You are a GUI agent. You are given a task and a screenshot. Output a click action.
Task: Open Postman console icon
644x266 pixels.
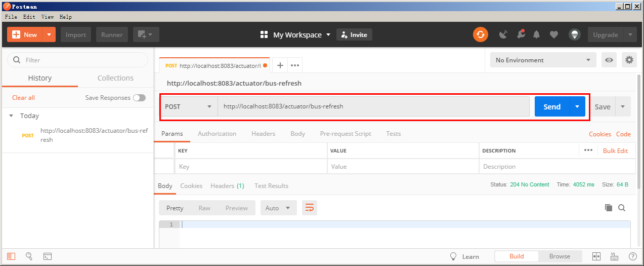pyautogui.click(x=48, y=256)
